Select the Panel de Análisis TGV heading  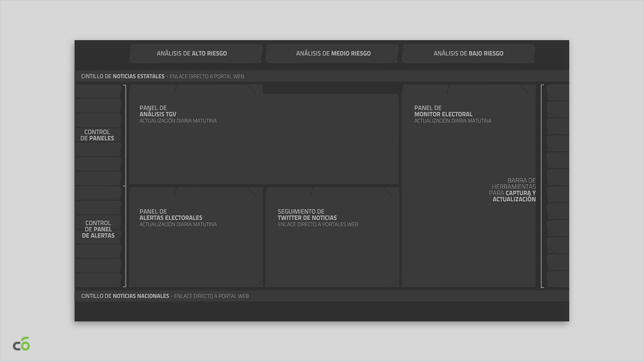(x=158, y=111)
